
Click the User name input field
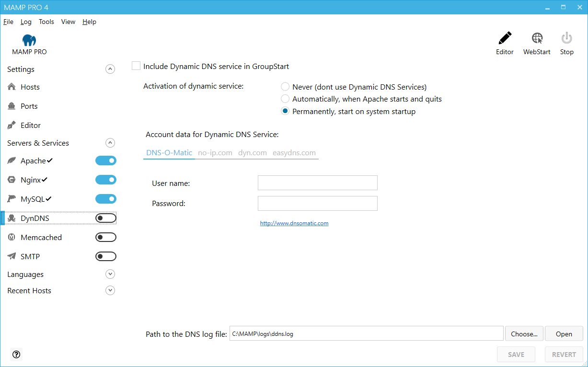coord(318,183)
